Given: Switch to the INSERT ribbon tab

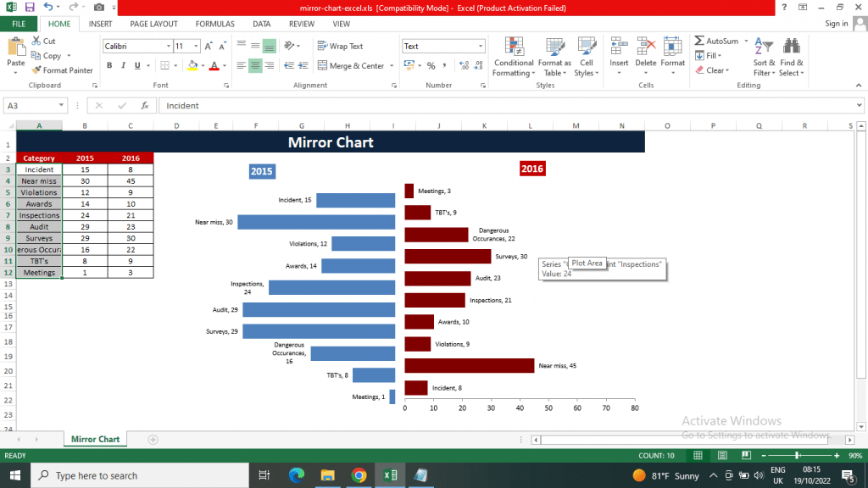Looking at the screenshot, I should (x=100, y=24).
